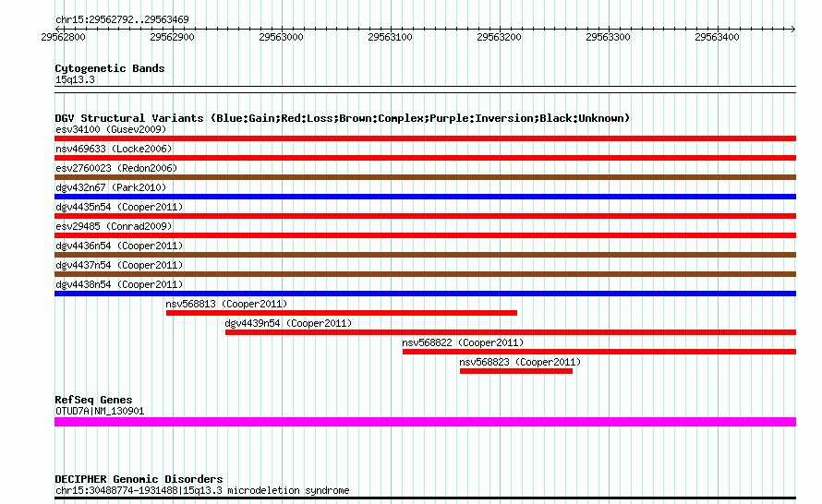Click the 'RefSeq Genes' track title
The image size is (822, 504).
[x=93, y=400]
